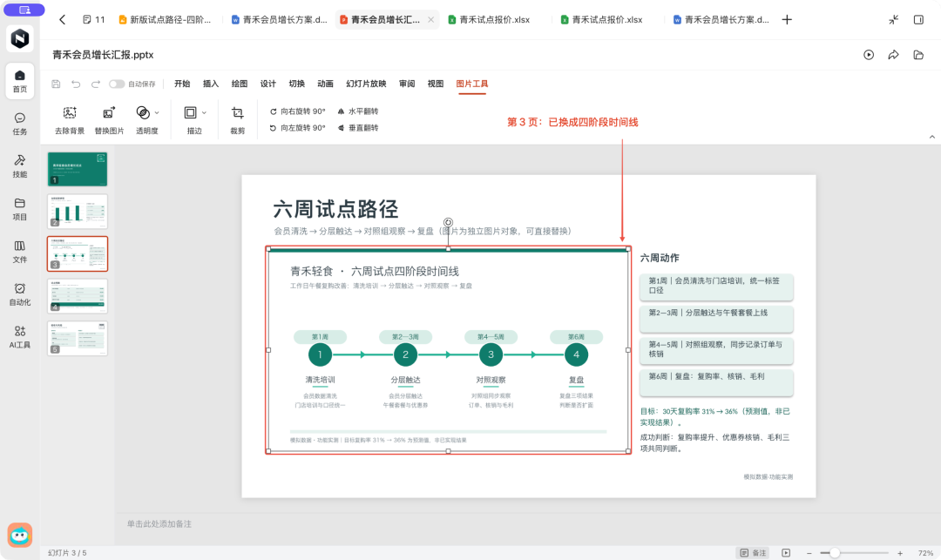Click the notes field 单击此处添加备注

(x=159, y=524)
